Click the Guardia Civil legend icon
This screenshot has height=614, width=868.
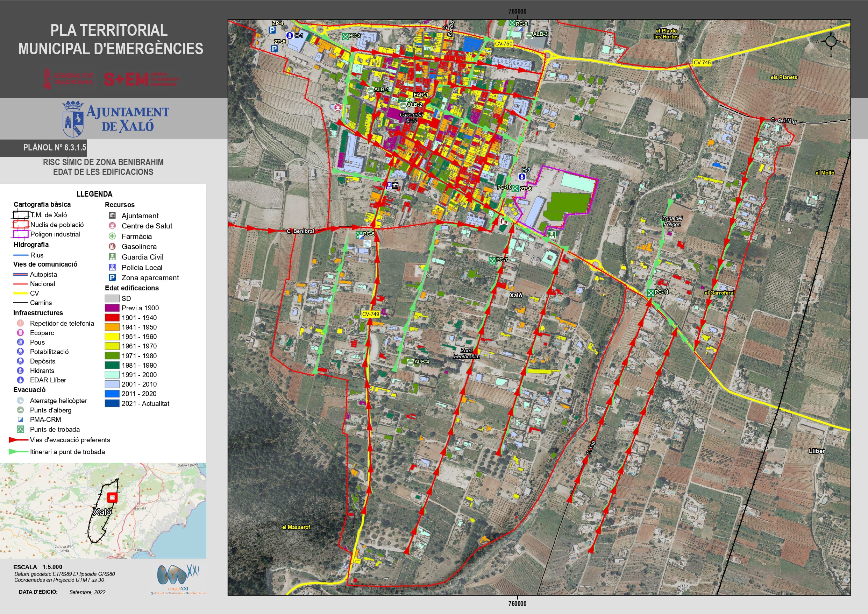[x=112, y=257]
